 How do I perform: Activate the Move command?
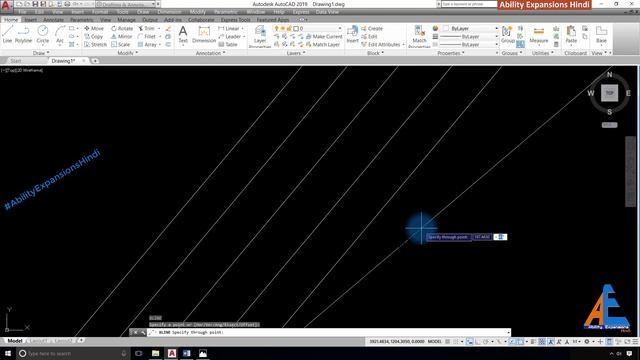point(94,29)
